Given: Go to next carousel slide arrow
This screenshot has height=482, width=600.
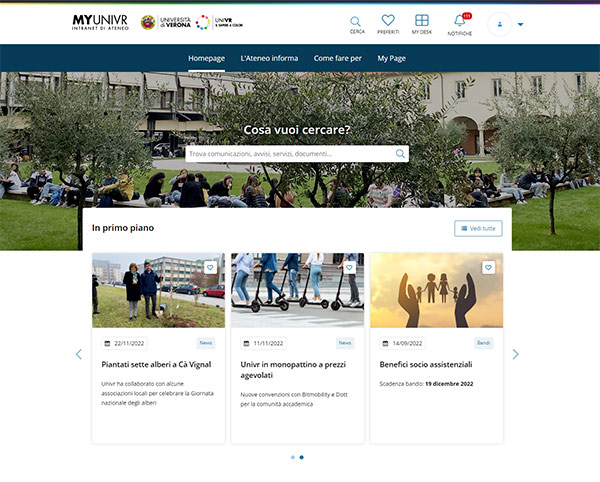Looking at the screenshot, I should (x=516, y=354).
